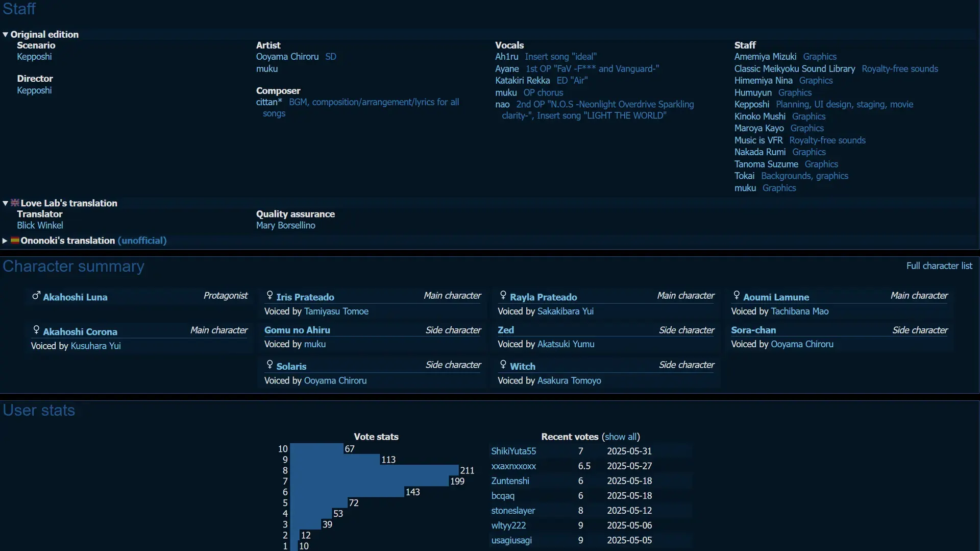Click the female symbol next to Witch
Viewport: 980px width, 551px height.
tap(503, 365)
